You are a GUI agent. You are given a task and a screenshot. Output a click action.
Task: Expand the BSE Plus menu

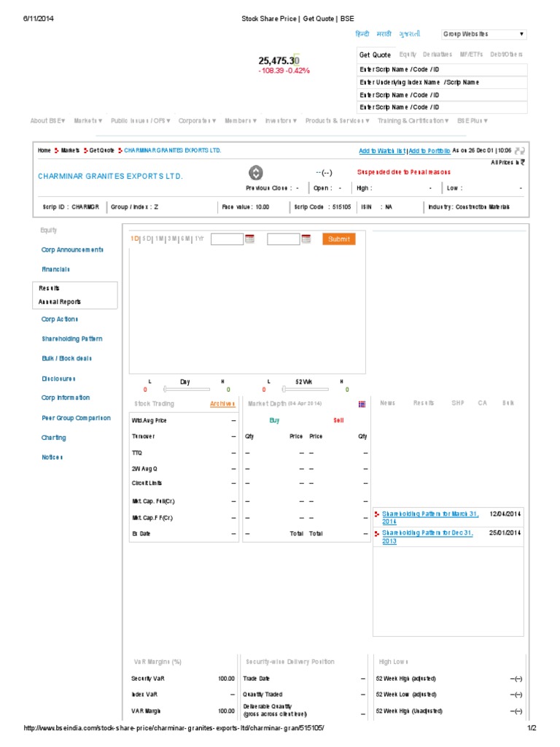(x=472, y=120)
